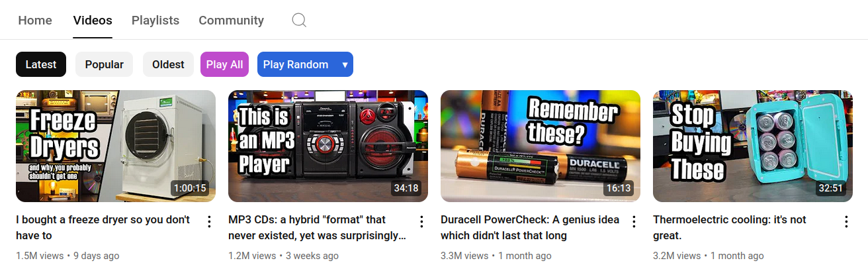Open three-dot menu for Thermoelectric cooling video

(846, 221)
